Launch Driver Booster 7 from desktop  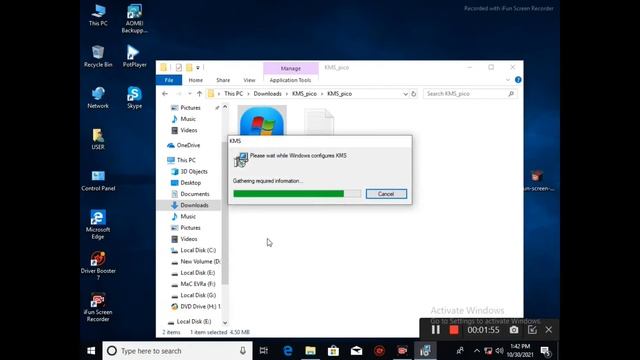(x=98, y=265)
